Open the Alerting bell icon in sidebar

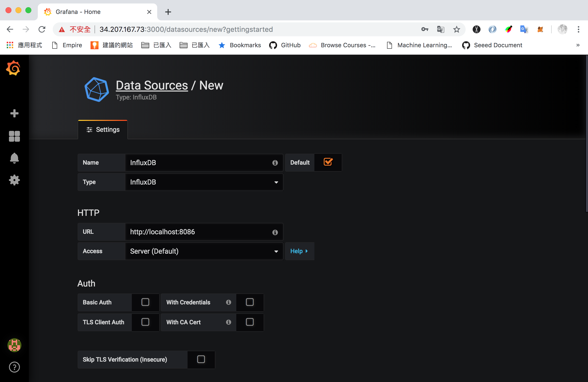[14, 158]
